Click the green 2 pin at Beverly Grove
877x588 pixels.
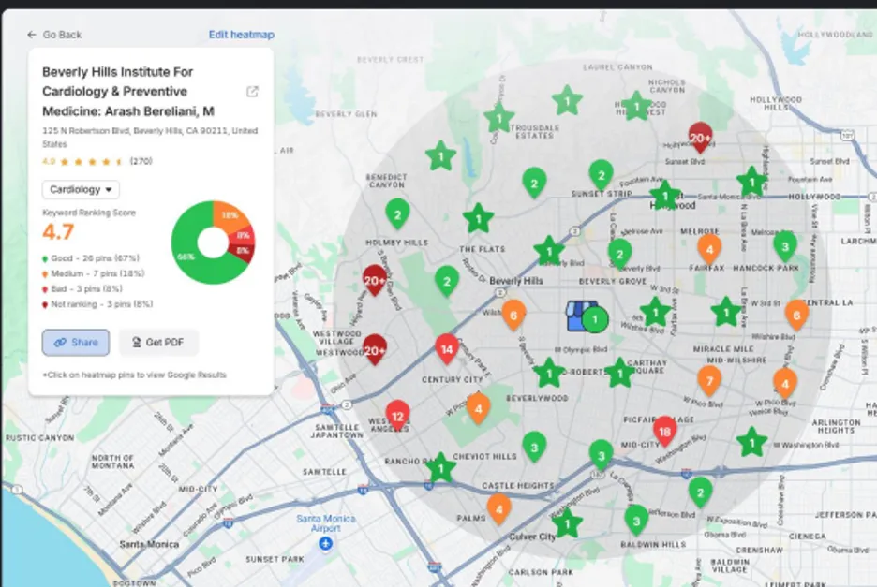click(x=619, y=255)
